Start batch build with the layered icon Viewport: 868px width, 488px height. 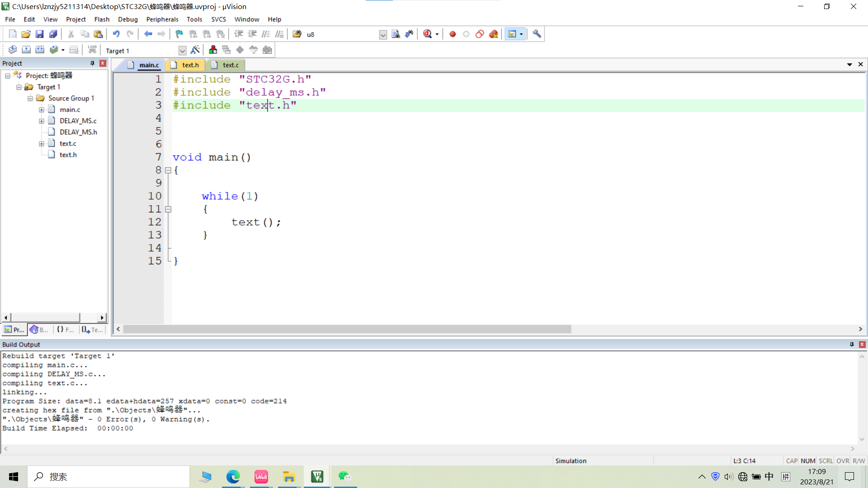[x=54, y=50]
